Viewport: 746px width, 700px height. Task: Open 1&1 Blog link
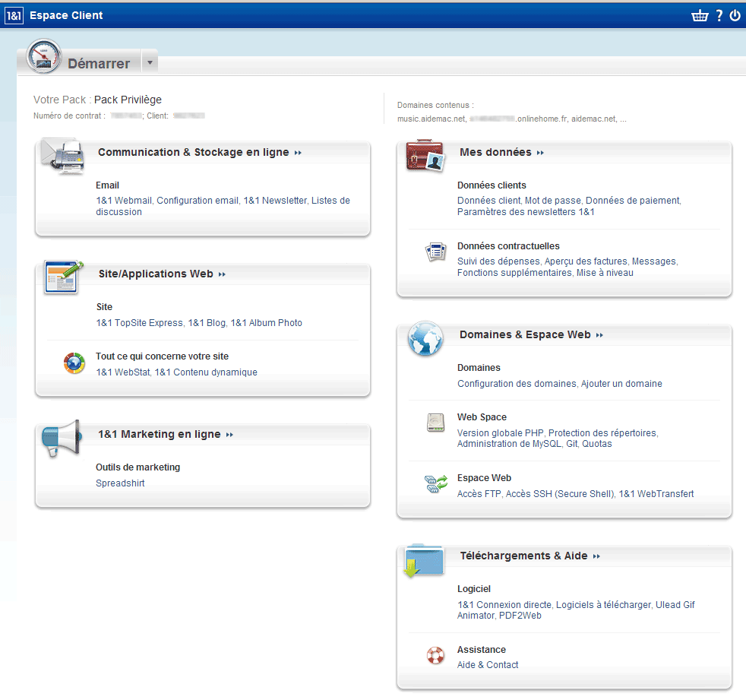click(207, 323)
